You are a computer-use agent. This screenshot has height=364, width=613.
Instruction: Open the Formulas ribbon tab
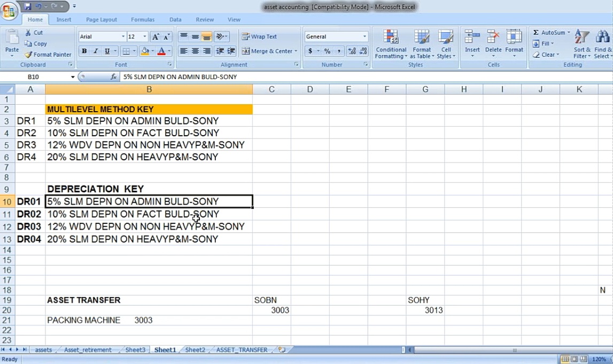143,20
